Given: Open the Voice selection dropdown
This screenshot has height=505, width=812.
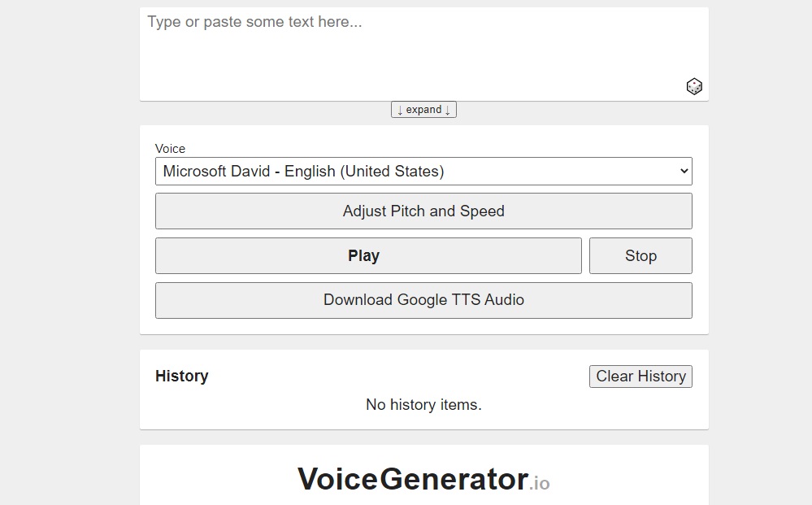Looking at the screenshot, I should coord(423,172).
